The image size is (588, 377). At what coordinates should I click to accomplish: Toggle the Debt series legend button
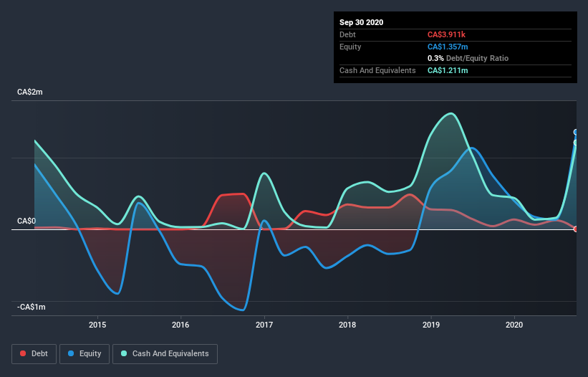pos(34,354)
